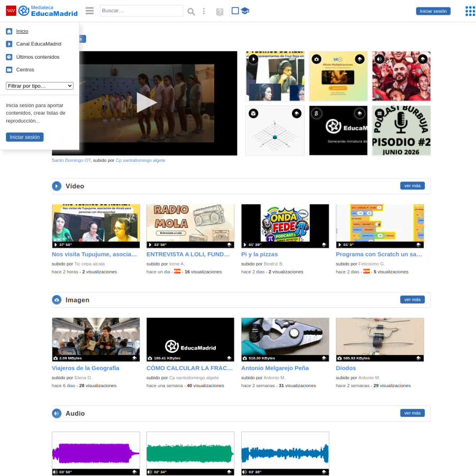Image resolution: width=476 pixels, height=476 pixels.
Task: Toggle the hamburger navigation menu icon
Action: 89,11
